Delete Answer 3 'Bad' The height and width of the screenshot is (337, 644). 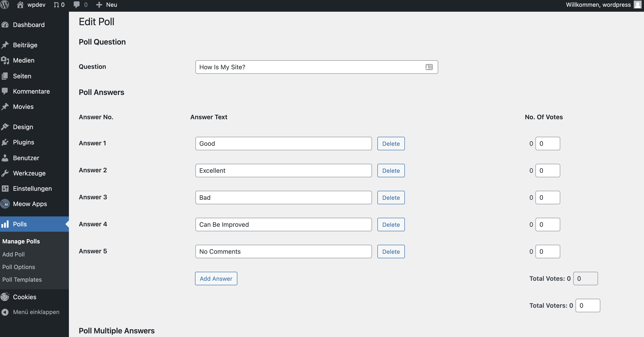(x=391, y=198)
